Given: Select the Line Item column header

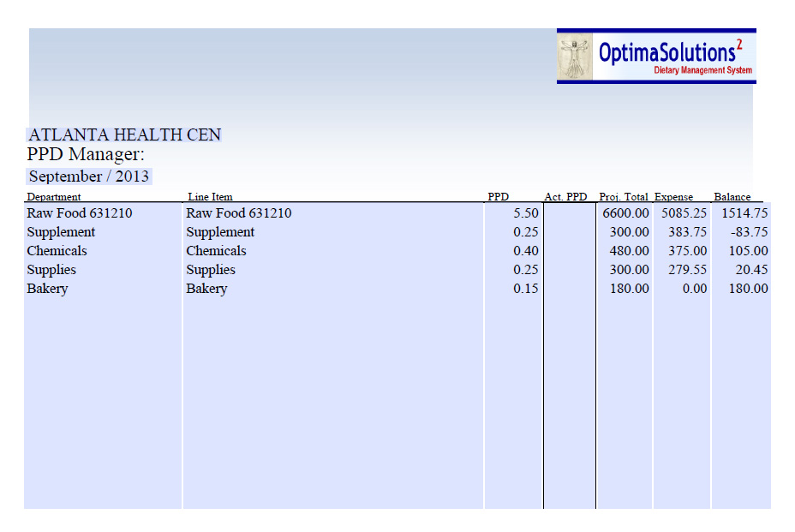Looking at the screenshot, I should click(209, 197).
